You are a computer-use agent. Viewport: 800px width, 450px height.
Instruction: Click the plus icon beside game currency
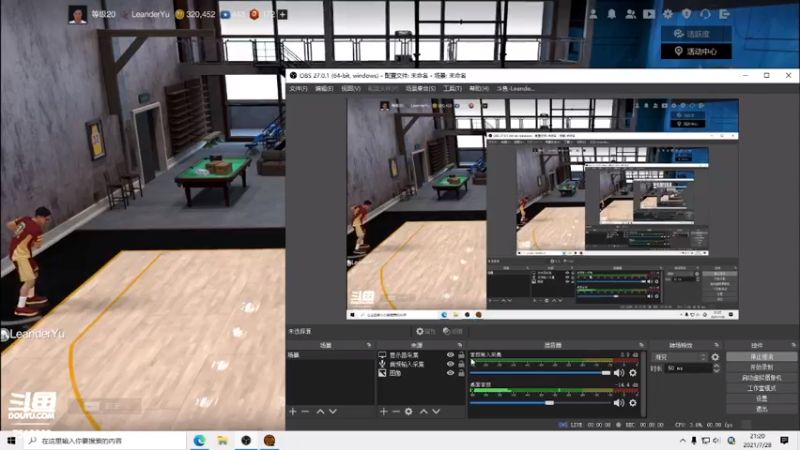coord(283,14)
